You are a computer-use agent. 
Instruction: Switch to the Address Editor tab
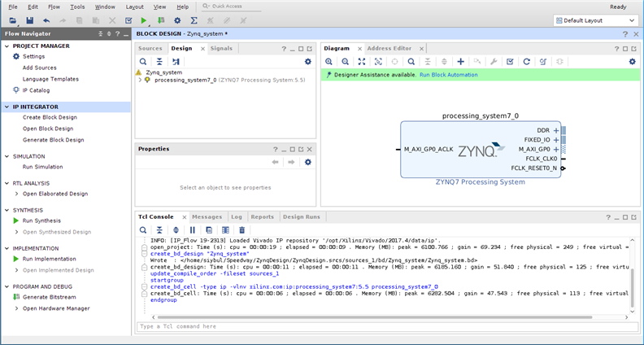(389, 49)
